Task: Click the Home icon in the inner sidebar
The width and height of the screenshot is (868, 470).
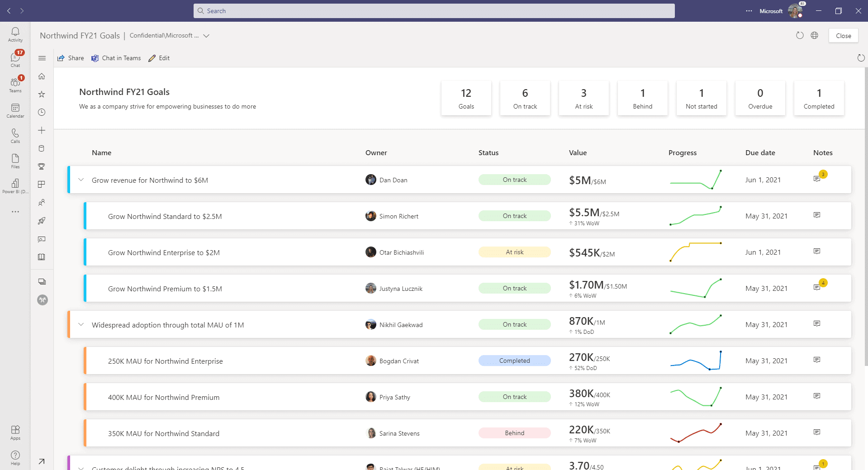Action: click(42, 76)
